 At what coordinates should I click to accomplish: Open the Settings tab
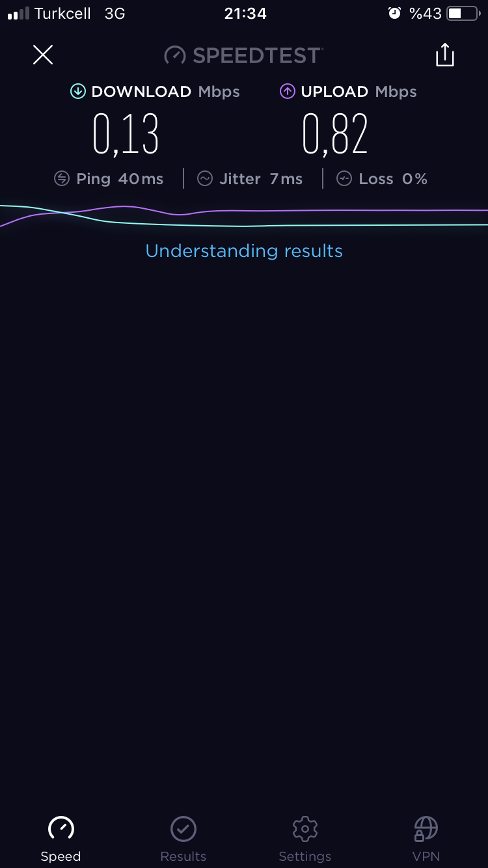point(305,839)
